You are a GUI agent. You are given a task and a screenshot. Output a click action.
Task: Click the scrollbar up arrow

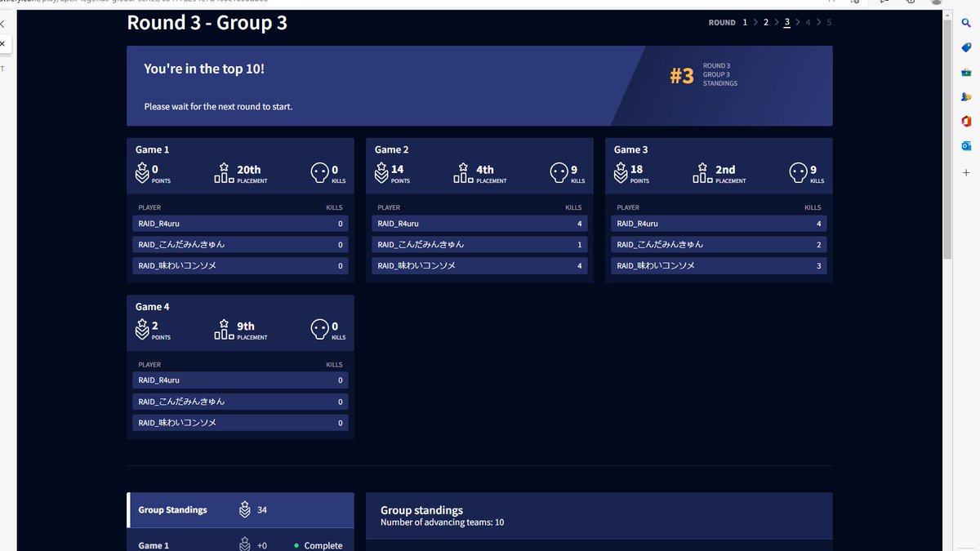[947, 14]
